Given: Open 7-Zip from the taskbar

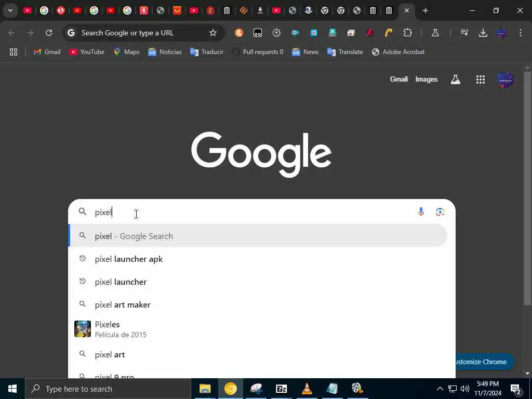Looking at the screenshot, I should [x=281, y=389].
